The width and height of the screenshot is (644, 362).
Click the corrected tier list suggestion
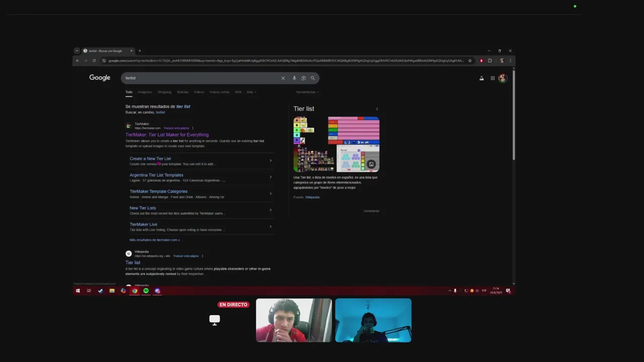[x=183, y=107]
